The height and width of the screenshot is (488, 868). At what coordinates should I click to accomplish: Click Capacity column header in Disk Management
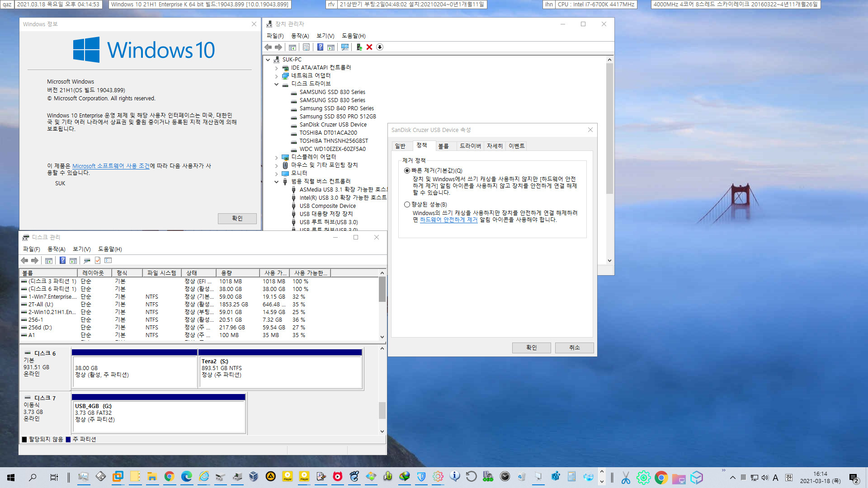(237, 273)
